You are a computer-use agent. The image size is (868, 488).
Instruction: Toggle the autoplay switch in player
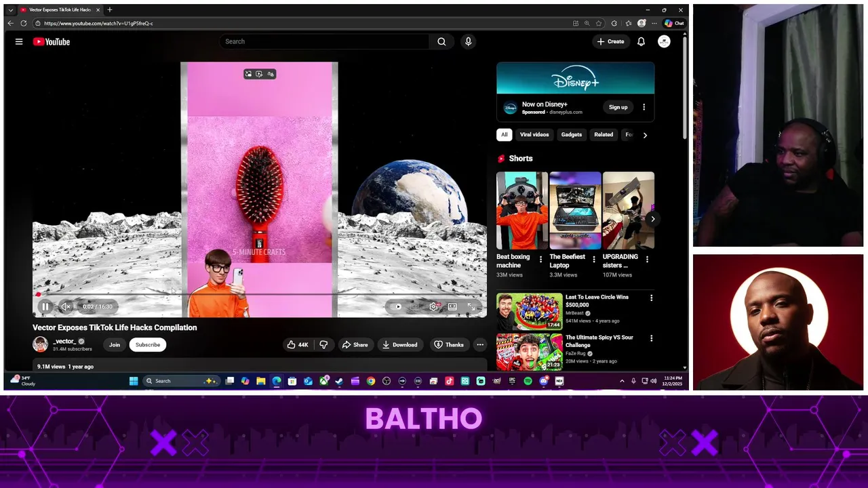point(398,306)
